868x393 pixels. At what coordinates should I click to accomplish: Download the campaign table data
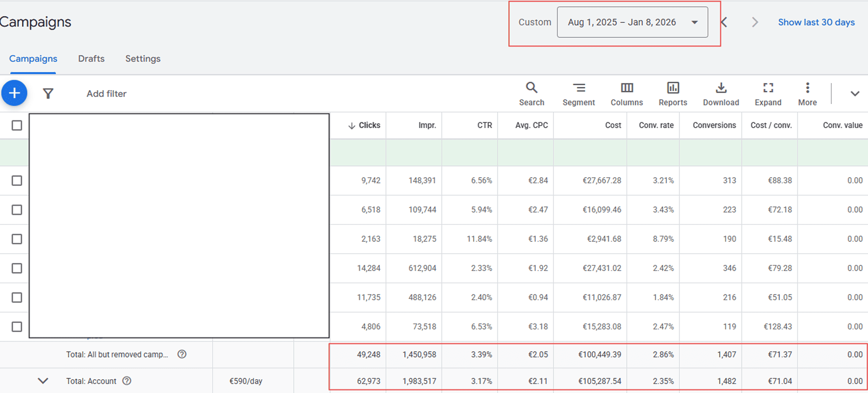coord(721,94)
